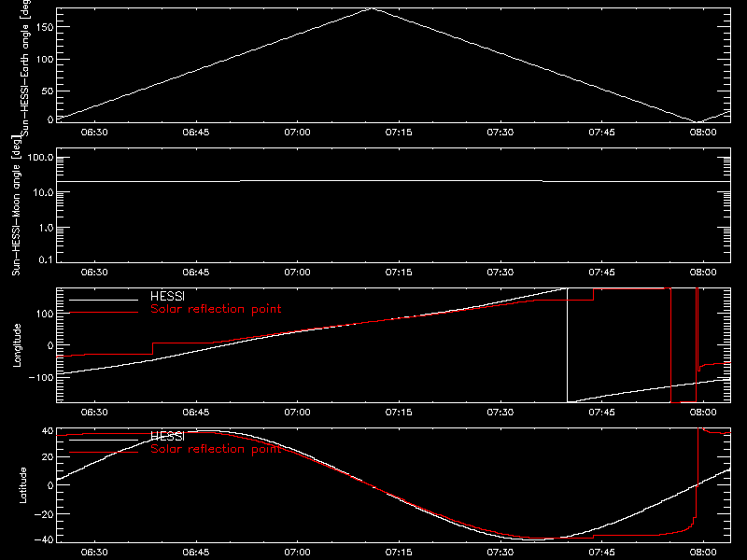Click the 150 tick label on Earth angle axis
The height and width of the screenshot is (560, 747).
coord(45,27)
